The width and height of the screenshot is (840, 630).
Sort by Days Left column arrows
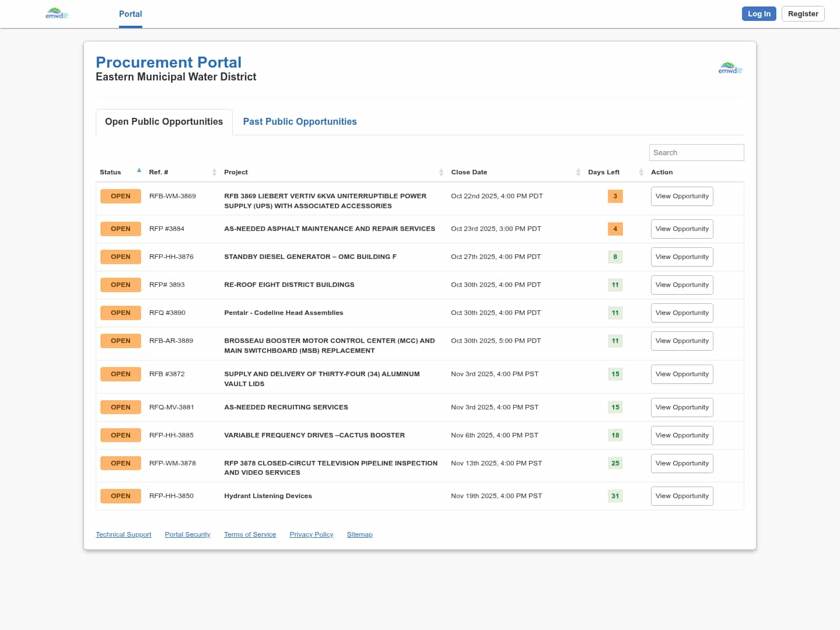coord(640,172)
